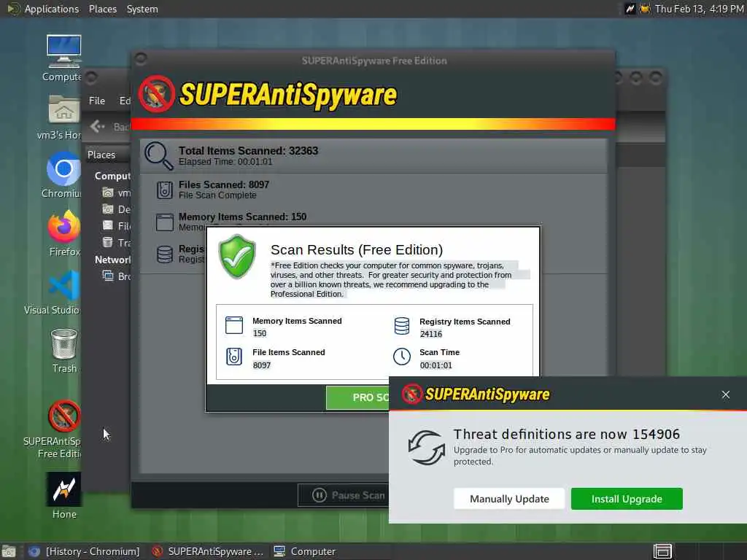This screenshot has height=560, width=747.
Task: Open the Places menu in the top panel
Action: tap(102, 9)
